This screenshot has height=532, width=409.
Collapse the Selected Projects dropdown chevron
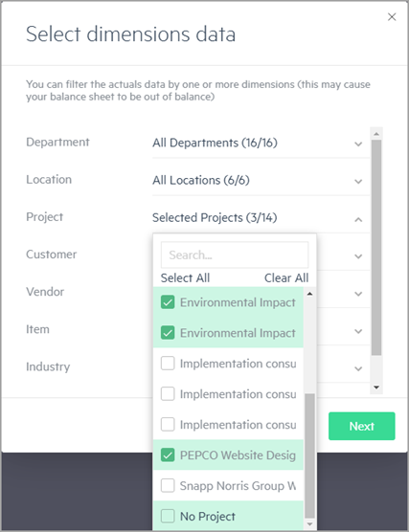(358, 219)
